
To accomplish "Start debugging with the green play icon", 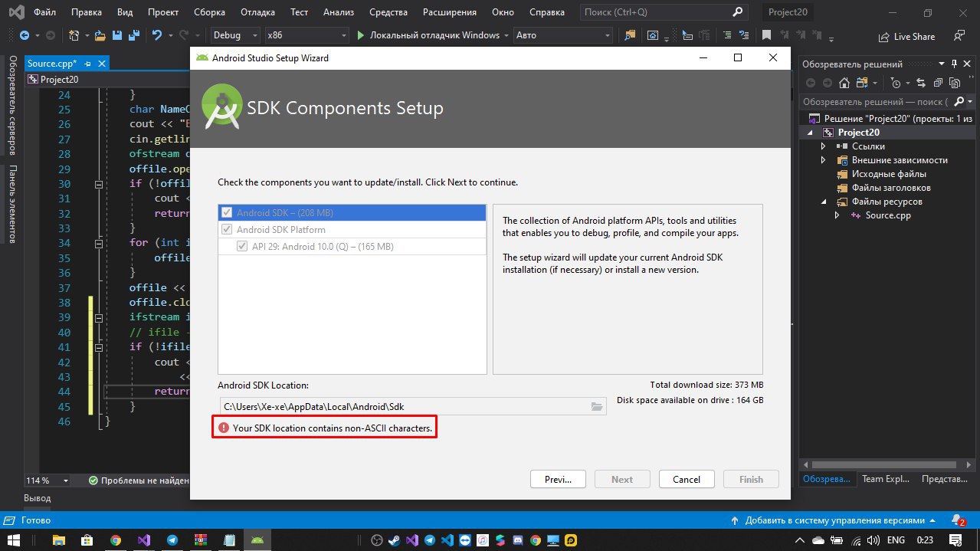I will [362, 35].
